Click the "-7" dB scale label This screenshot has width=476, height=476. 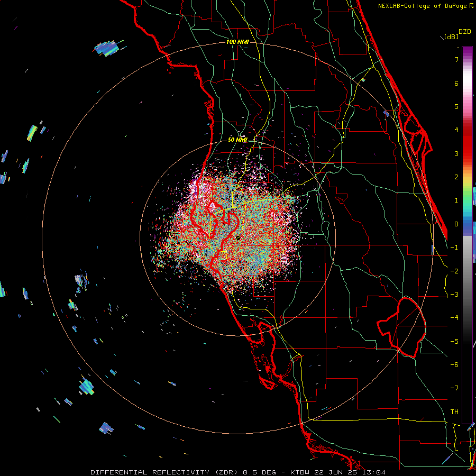454,388
